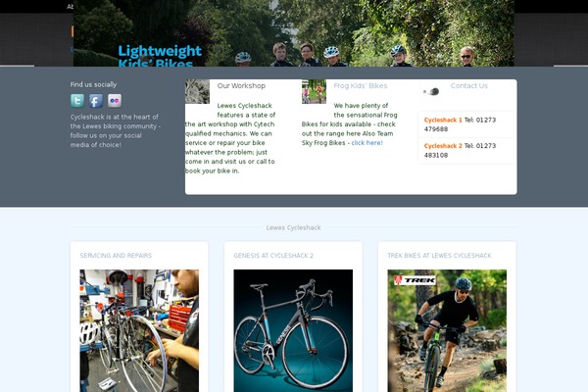Viewport: 588px width, 392px height.
Task: Click the Cycleshack 1 contact link
Action: (443, 120)
